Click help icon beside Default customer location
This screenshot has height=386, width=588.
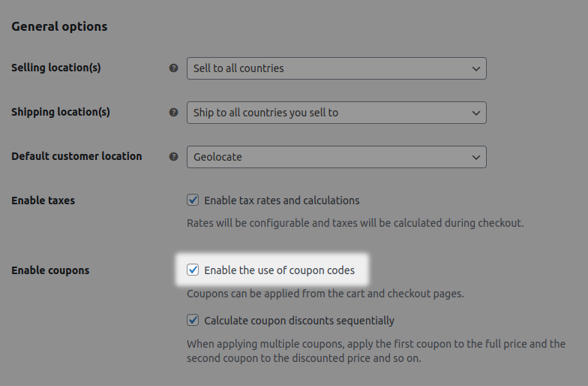tap(173, 156)
